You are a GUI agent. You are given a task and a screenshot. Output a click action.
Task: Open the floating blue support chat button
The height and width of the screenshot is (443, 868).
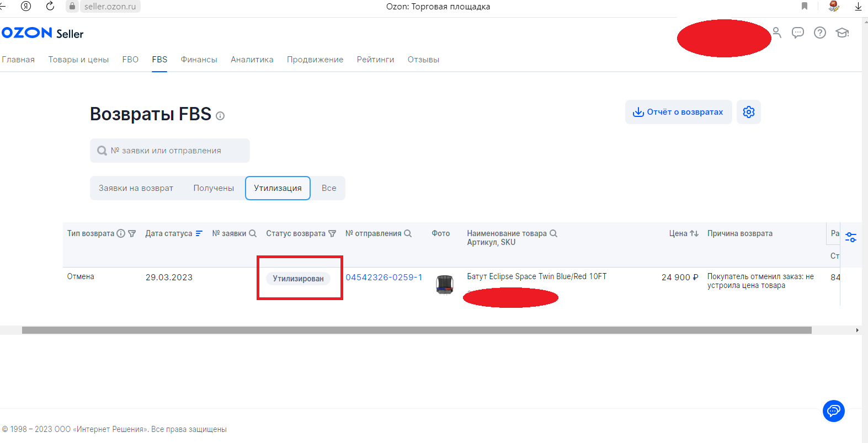834,411
